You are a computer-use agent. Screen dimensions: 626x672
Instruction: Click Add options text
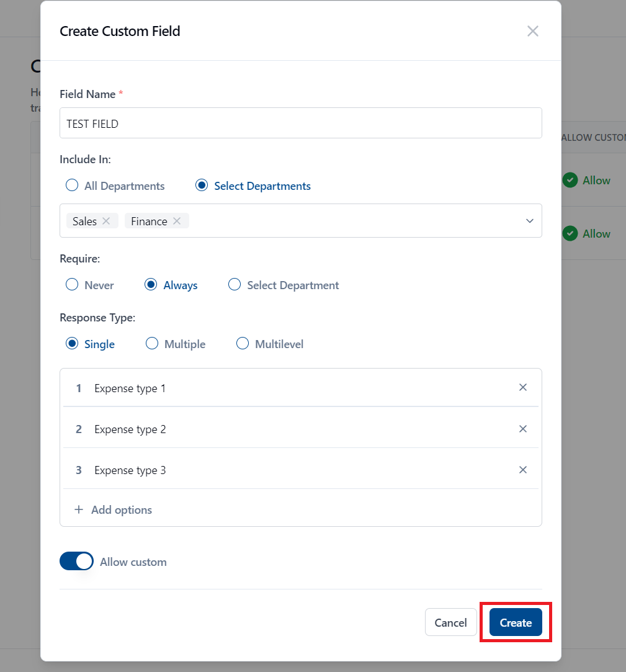tap(122, 510)
